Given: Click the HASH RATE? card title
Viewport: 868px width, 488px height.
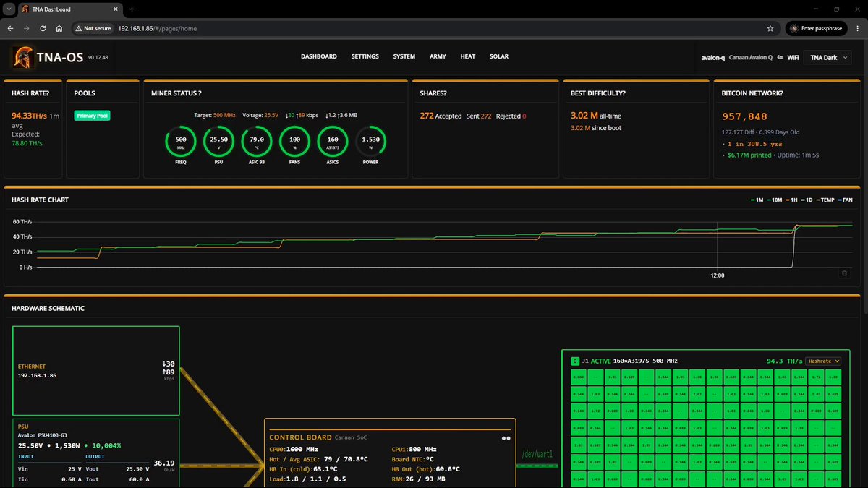Looking at the screenshot, I should [x=30, y=93].
